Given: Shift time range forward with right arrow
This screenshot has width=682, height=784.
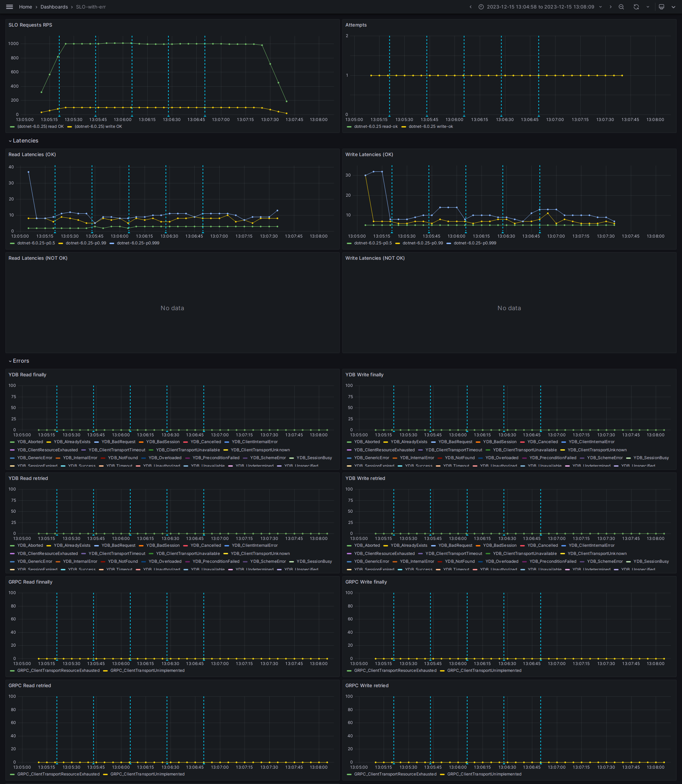Looking at the screenshot, I should click(610, 7).
